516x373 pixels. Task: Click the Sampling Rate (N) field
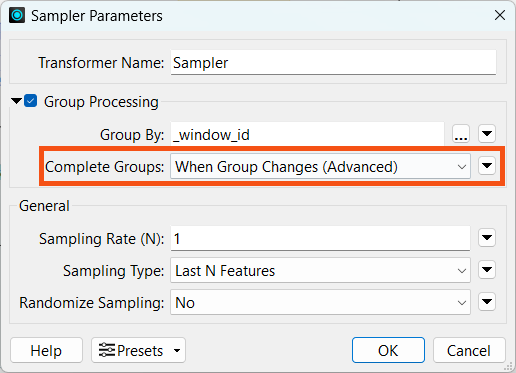coord(320,238)
